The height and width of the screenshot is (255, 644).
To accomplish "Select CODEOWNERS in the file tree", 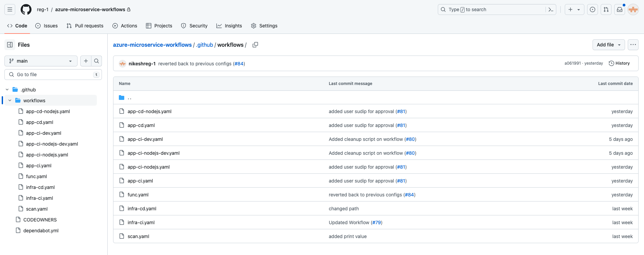I will tap(40, 220).
